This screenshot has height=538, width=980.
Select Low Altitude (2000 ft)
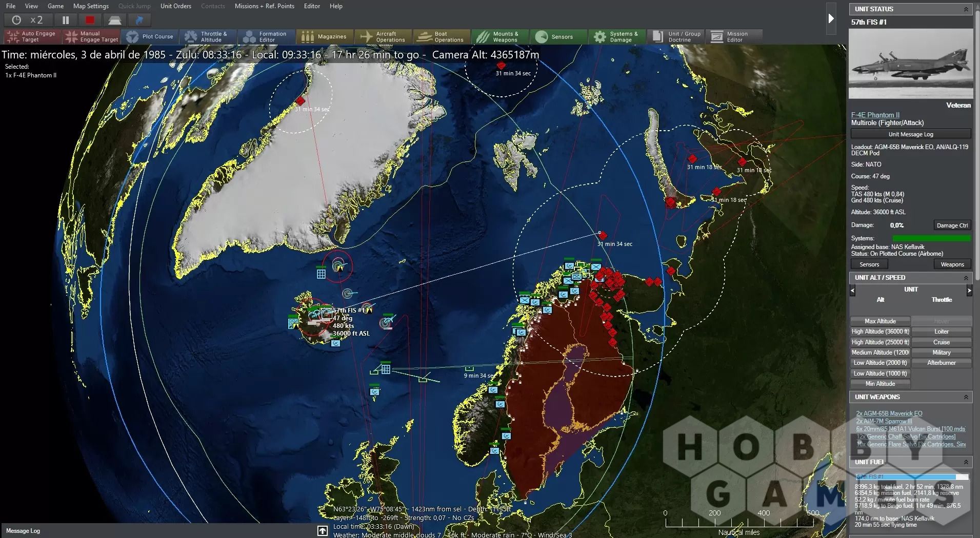(880, 363)
